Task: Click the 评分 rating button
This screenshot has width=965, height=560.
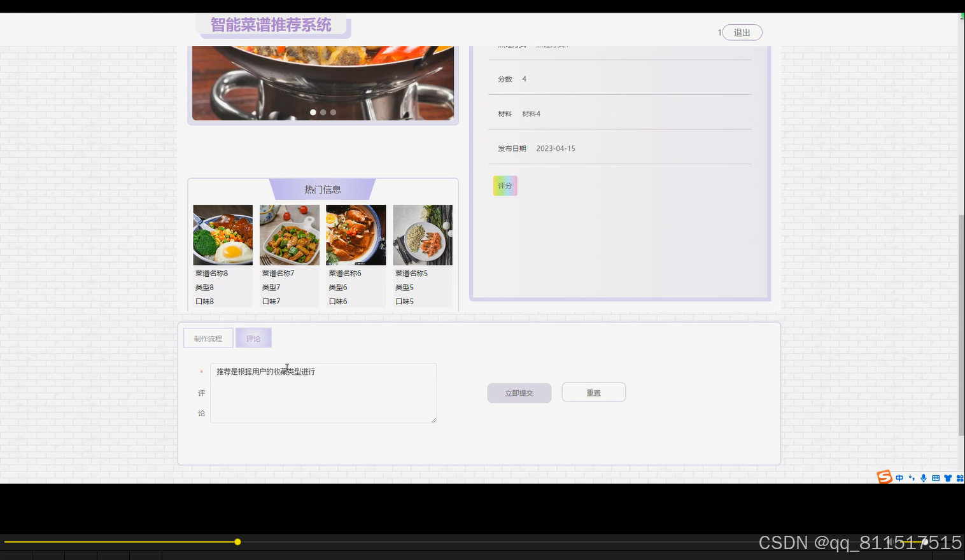Action: (x=505, y=186)
